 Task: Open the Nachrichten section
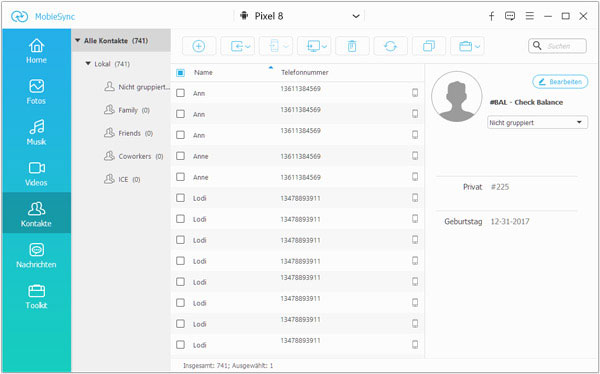click(36, 255)
